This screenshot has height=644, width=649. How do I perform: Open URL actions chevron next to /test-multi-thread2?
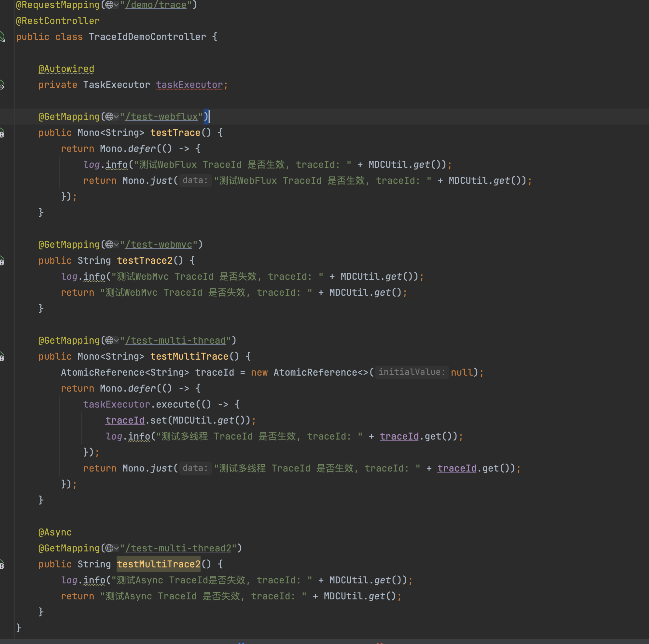tap(116, 548)
